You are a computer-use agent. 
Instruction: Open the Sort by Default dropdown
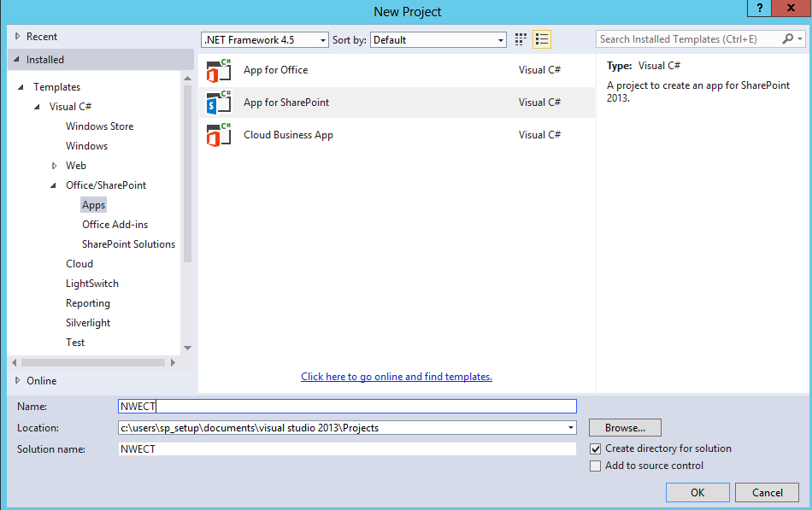click(438, 40)
